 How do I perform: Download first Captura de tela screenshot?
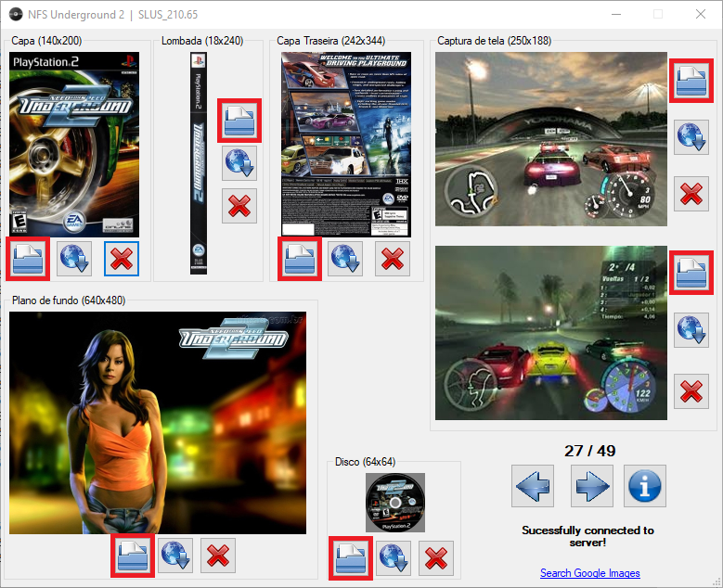pos(691,137)
